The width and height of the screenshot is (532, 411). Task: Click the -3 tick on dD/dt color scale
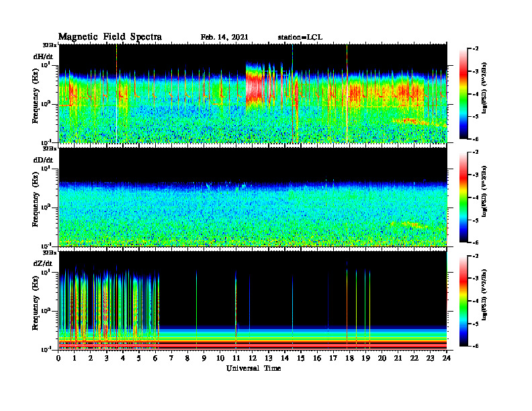(x=475, y=175)
